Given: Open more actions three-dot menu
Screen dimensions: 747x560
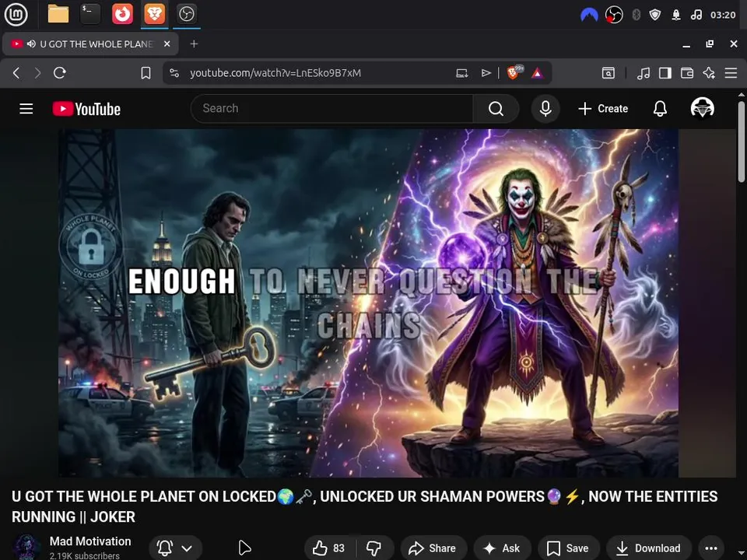Looking at the screenshot, I should [x=711, y=548].
